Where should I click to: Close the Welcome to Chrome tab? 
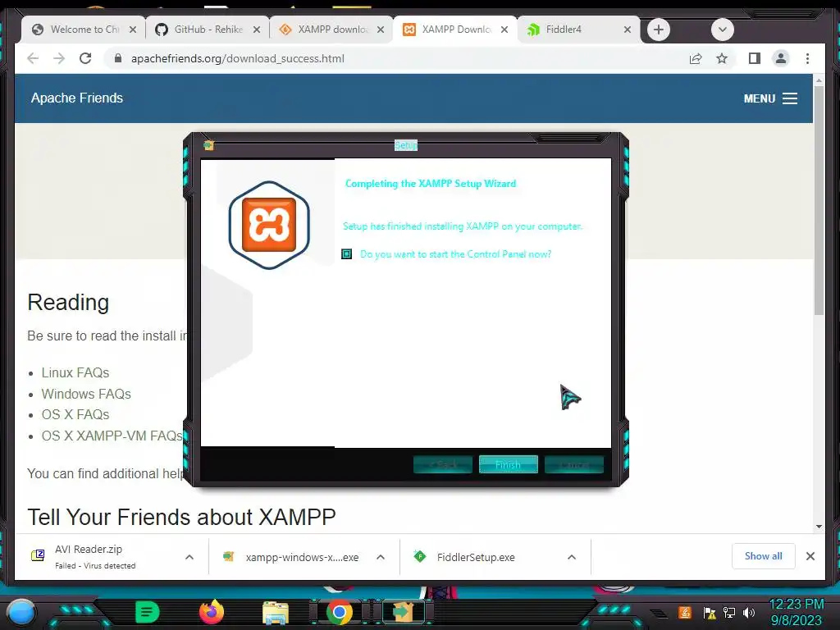133,30
